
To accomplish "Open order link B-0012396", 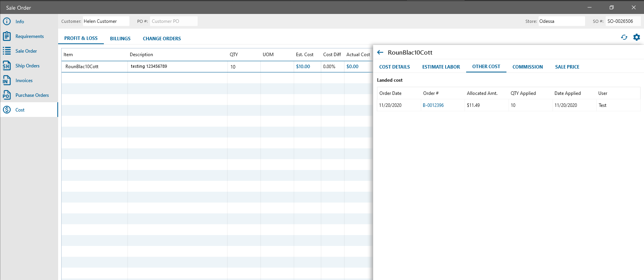I will (433, 105).
